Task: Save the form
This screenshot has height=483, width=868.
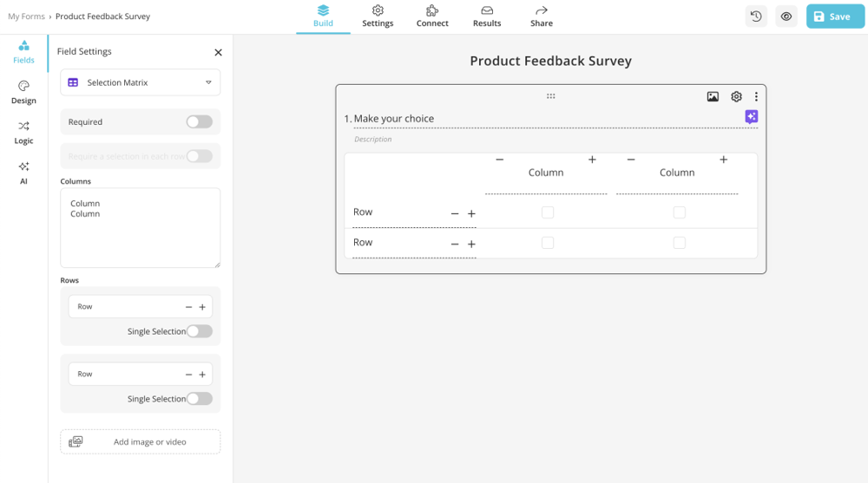Action: tap(835, 16)
